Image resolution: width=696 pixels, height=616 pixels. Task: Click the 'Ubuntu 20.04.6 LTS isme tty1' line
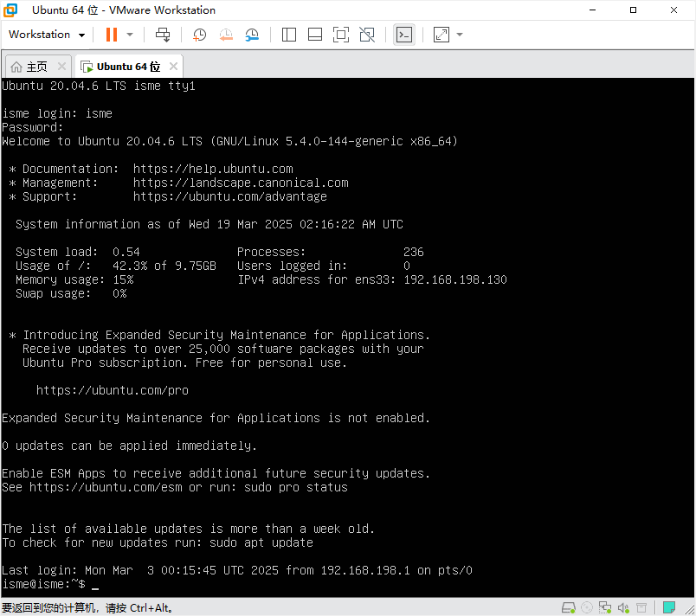[99, 86]
